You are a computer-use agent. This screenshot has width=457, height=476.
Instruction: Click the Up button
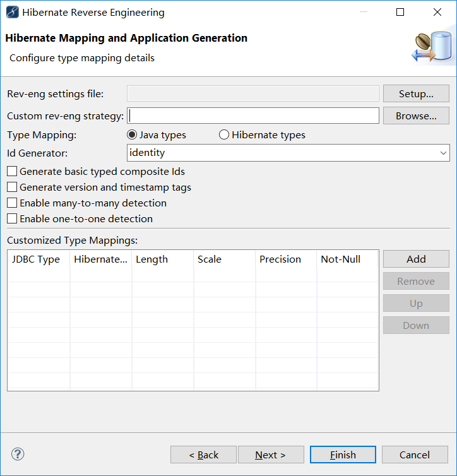(x=416, y=303)
